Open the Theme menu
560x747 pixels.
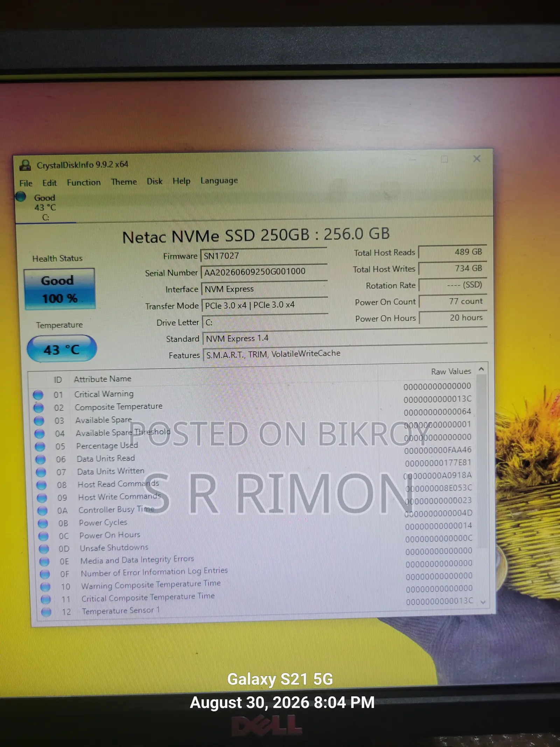[x=124, y=182]
